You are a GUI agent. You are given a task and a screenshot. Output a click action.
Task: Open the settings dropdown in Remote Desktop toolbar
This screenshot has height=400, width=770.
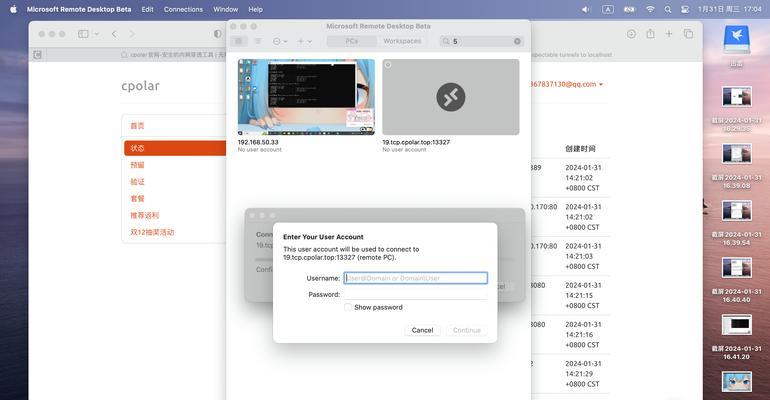[280, 41]
